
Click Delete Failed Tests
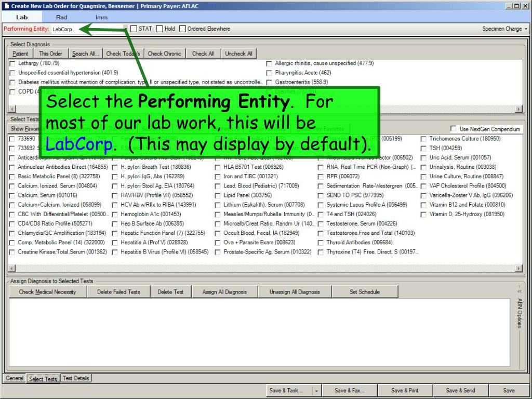click(x=119, y=292)
